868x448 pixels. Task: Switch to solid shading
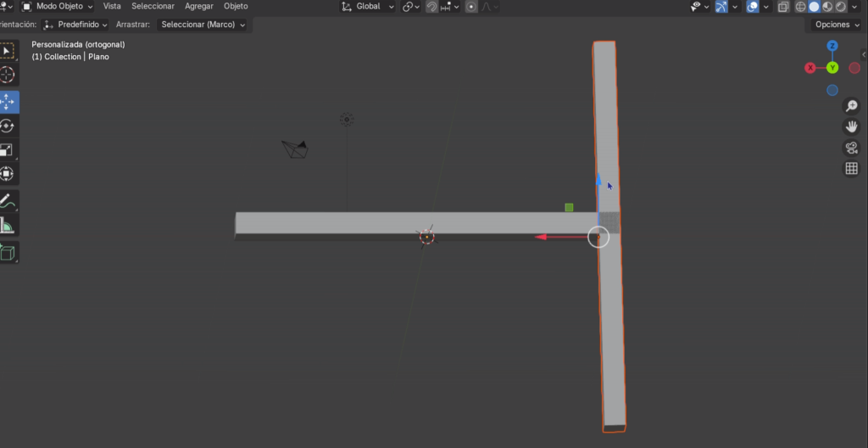click(x=814, y=7)
